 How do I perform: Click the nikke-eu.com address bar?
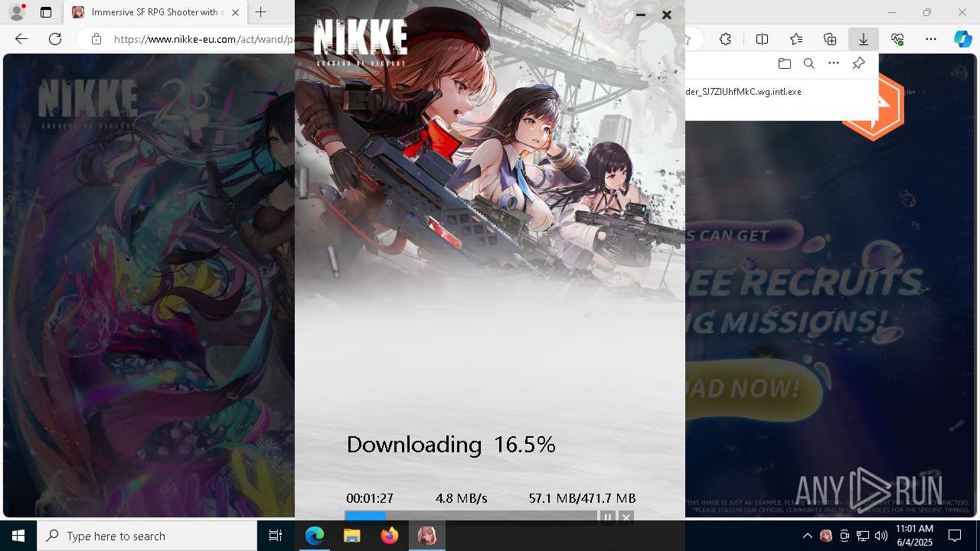click(x=204, y=39)
